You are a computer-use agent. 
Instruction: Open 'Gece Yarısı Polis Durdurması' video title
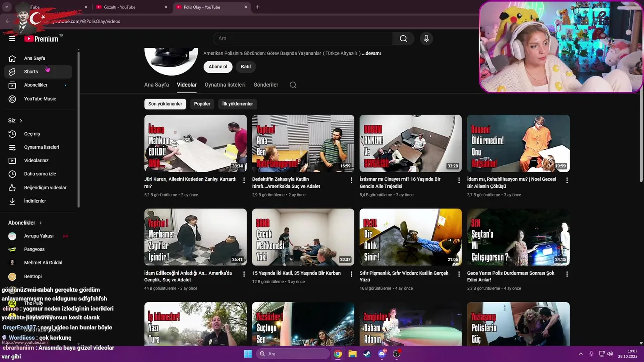coord(511,277)
